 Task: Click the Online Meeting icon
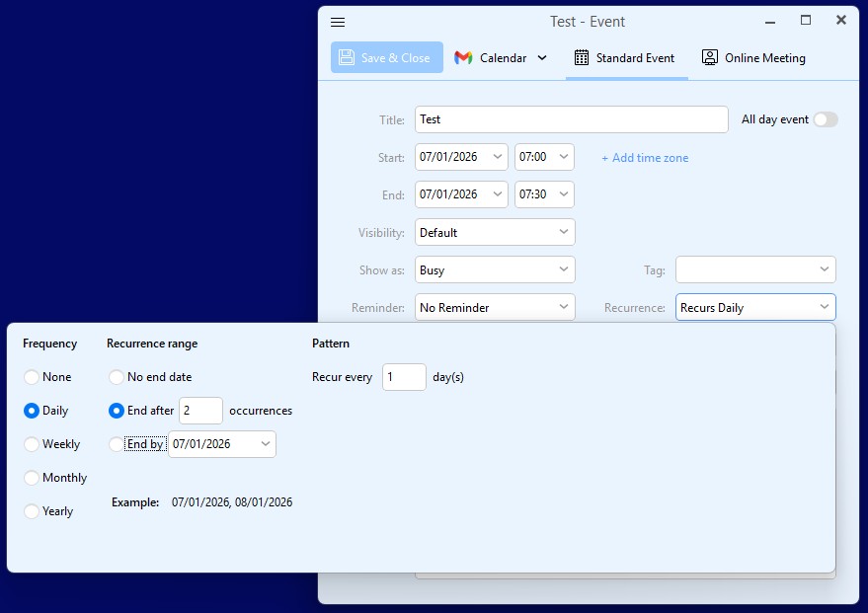(709, 58)
